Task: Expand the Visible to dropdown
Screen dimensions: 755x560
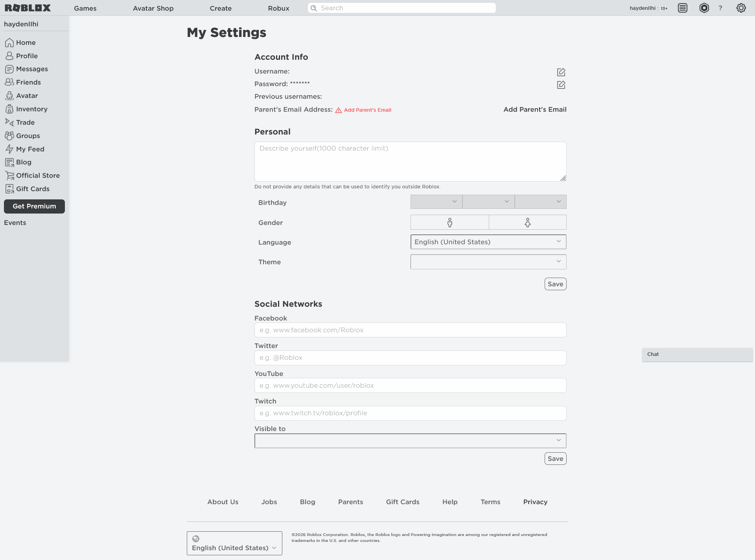Action: [410, 441]
